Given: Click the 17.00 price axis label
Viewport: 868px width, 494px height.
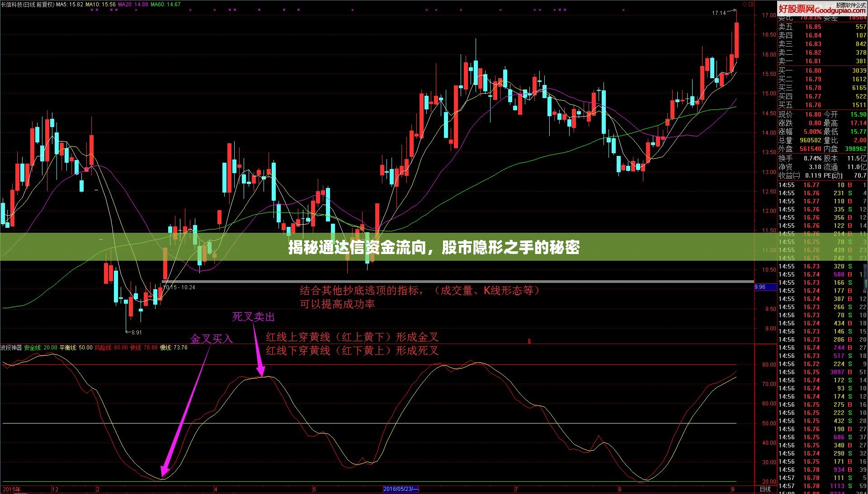Looking at the screenshot, I should 769,15.
